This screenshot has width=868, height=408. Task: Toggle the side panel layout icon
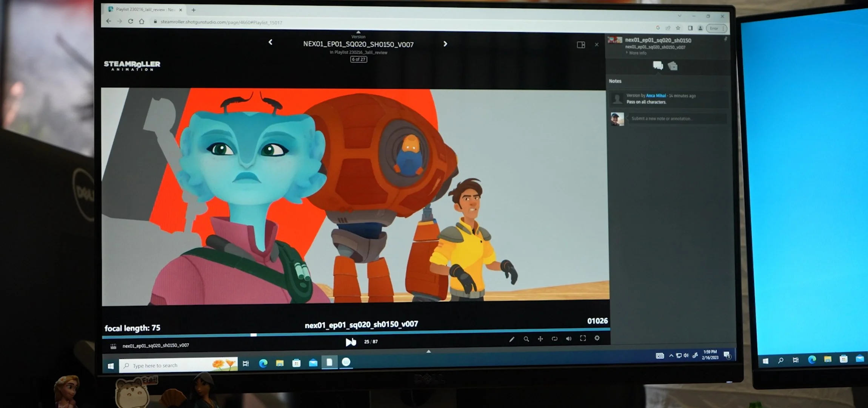click(581, 45)
